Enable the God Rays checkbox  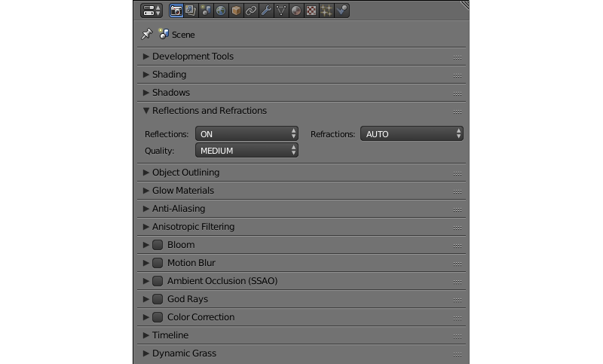tap(158, 299)
